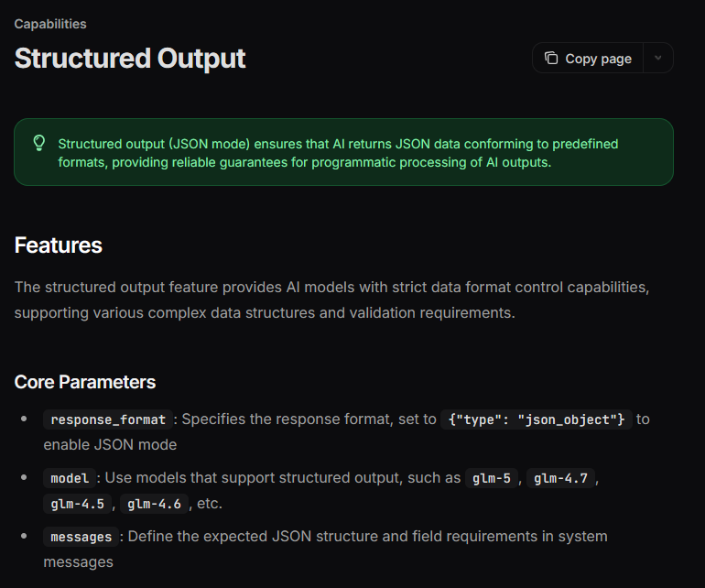
Task: Click the glm-4.5 model code tag
Action: pyautogui.click(x=77, y=504)
